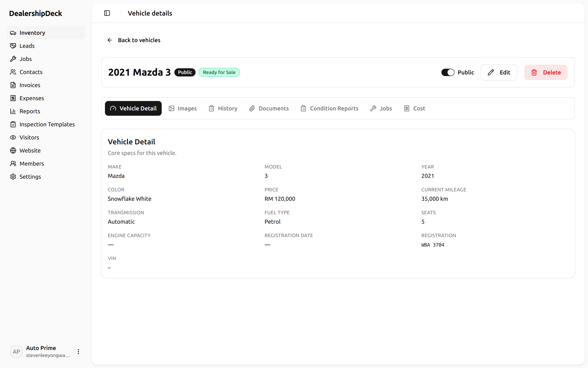The width and height of the screenshot is (588, 368).
Task: Click the Vehicle details page header
Action: tap(150, 13)
